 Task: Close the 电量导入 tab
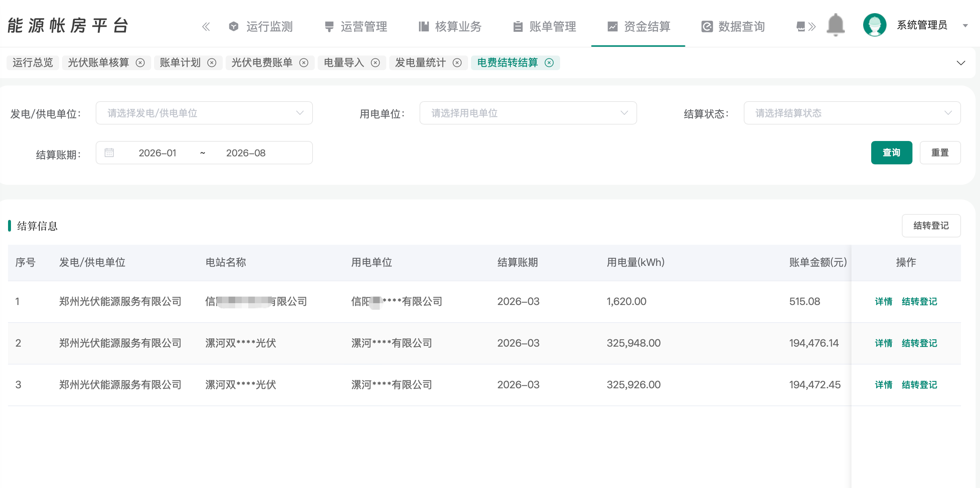click(375, 63)
